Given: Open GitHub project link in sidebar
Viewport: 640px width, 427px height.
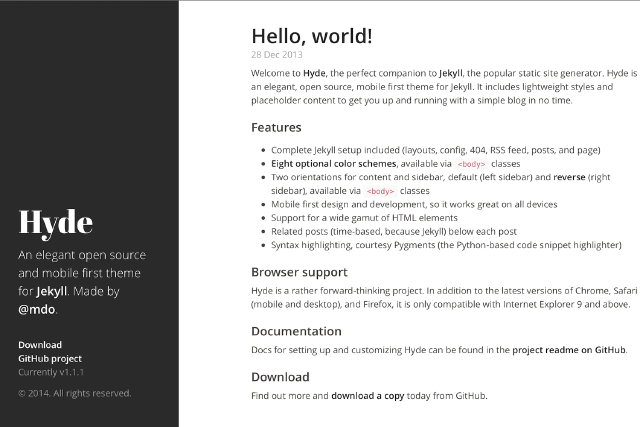Looking at the screenshot, I should (50, 358).
